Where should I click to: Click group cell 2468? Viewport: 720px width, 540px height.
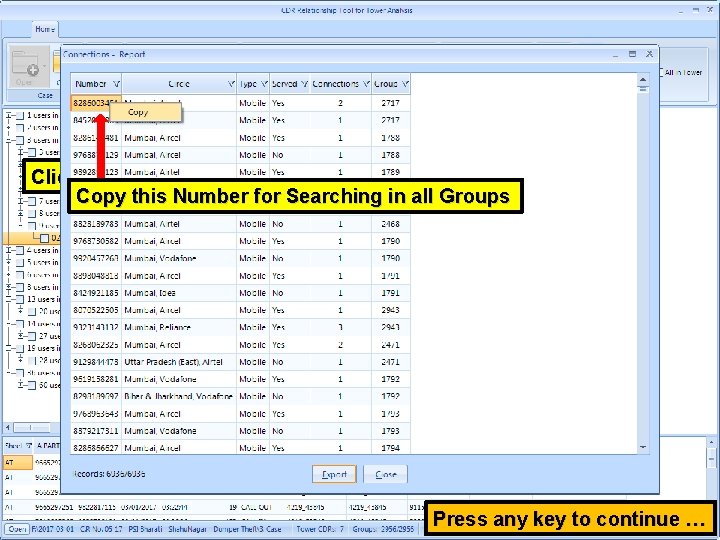click(390, 224)
